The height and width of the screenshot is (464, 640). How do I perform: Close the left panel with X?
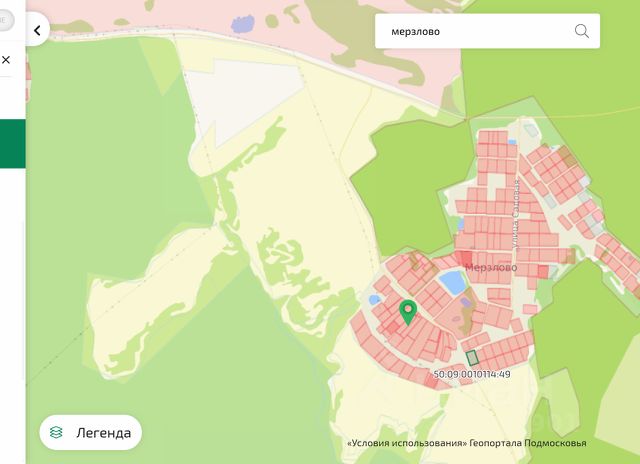click(x=6, y=60)
